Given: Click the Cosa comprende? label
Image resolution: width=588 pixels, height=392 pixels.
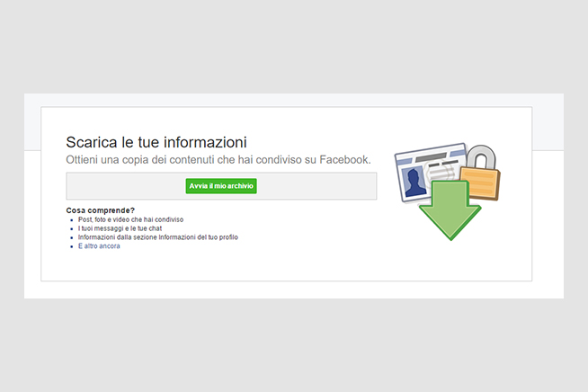Looking at the screenshot, I should point(100,210).
